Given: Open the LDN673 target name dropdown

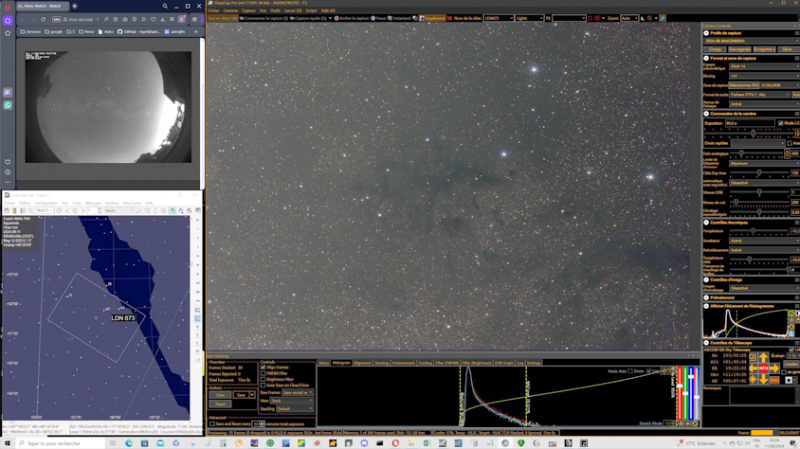Looking at the screenshot, I should point(498,18).
